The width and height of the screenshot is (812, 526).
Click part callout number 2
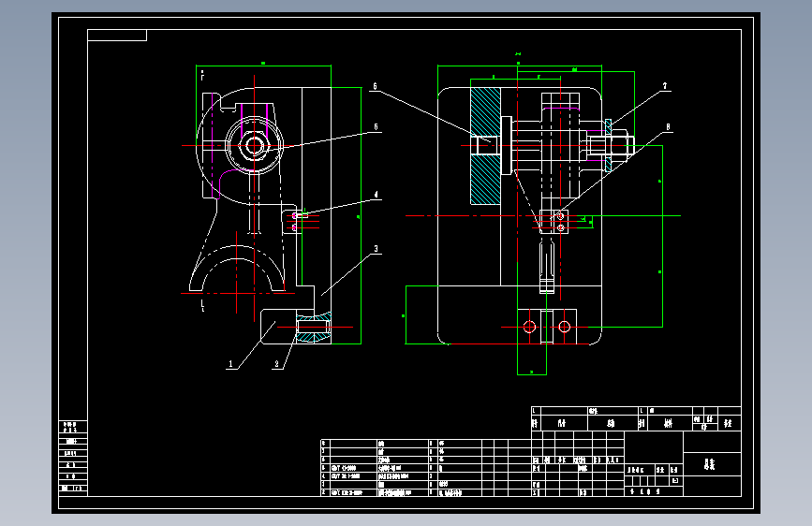point(276,364)
